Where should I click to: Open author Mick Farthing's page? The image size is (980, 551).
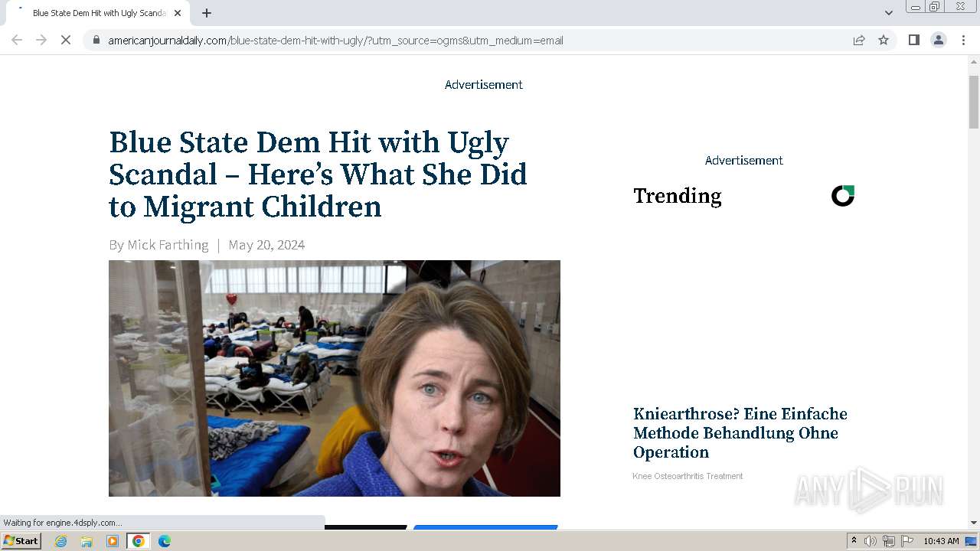coord(168,245)
